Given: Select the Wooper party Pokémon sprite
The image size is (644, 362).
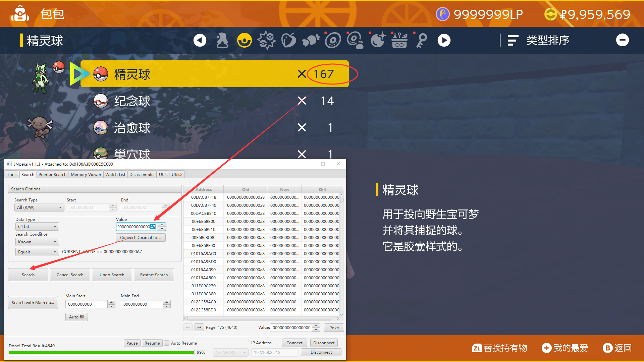Looking at the screenshot, I should click(x=40, y=127).
